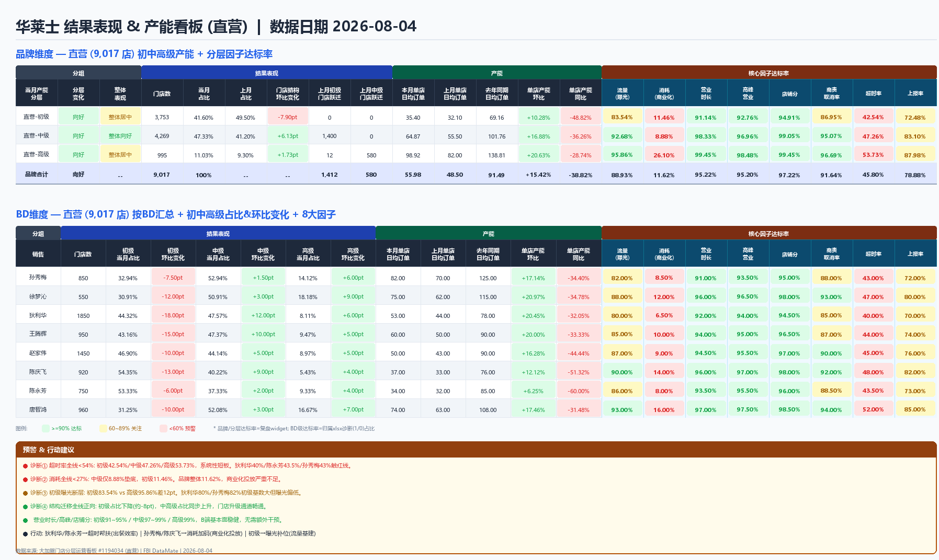Click the '+20.97%' month-over-month cell
The image size is (939, 560).
point(533,296)
